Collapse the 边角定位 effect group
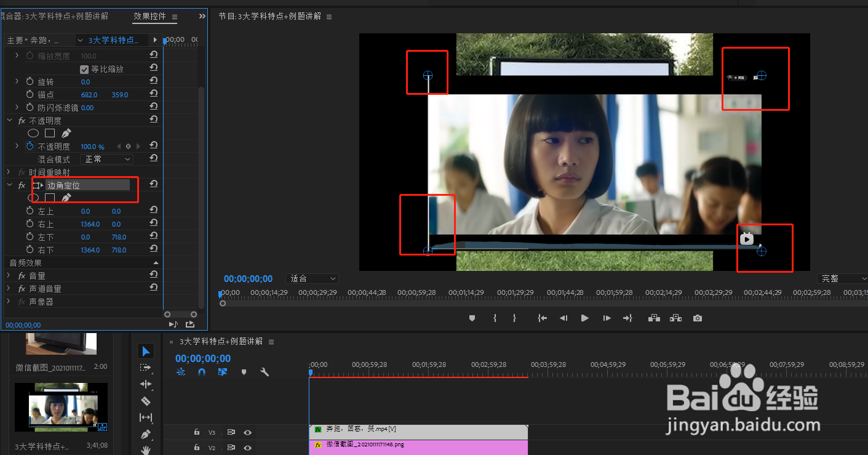This screenshot has width=868, height=455. point(9,185)
